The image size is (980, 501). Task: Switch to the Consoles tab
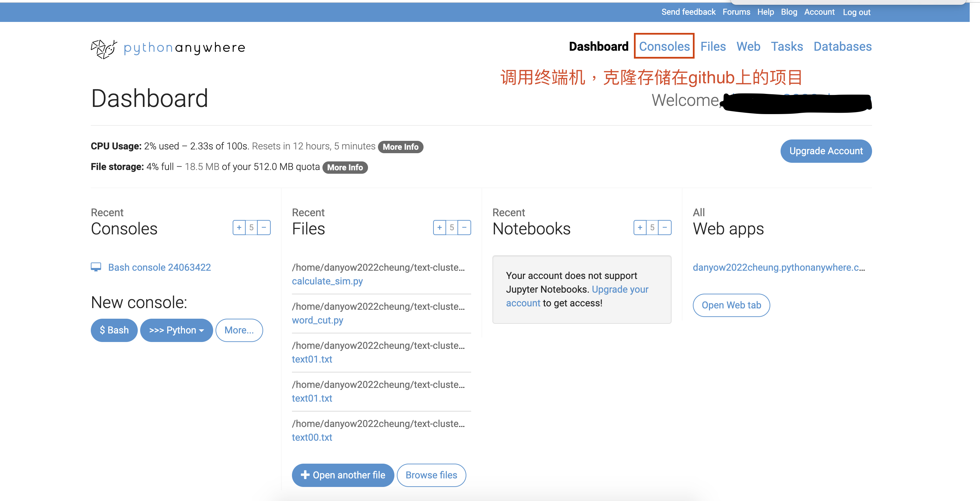664,46
